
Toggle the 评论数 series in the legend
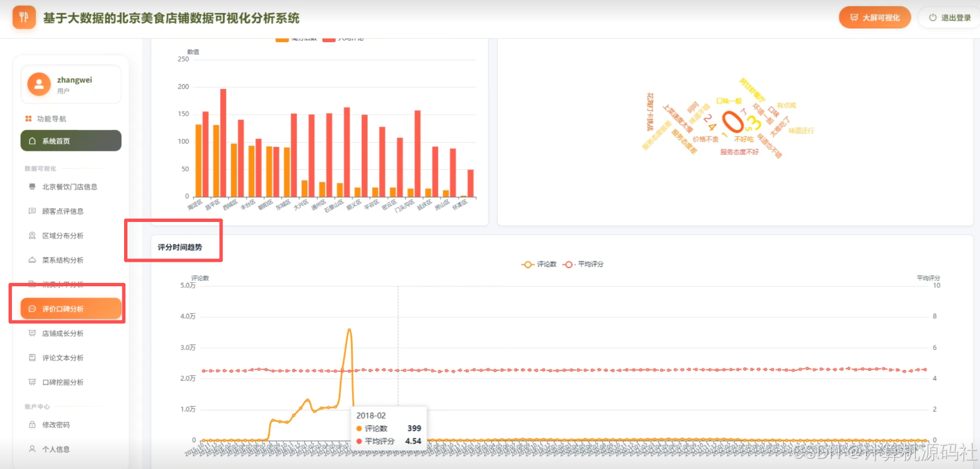click(538, 264)
